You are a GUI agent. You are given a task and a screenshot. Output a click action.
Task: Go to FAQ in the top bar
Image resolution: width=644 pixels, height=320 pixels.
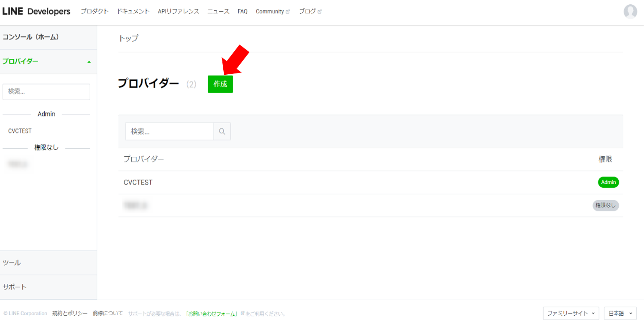[x=243, y=12]
